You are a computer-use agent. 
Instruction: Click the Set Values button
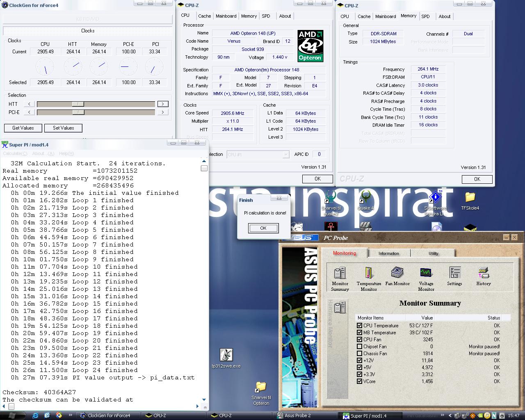click(63, 128)
